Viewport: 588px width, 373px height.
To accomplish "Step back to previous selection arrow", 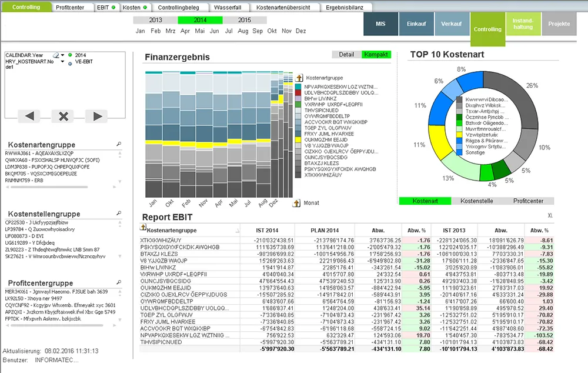I will coord(29,116).
